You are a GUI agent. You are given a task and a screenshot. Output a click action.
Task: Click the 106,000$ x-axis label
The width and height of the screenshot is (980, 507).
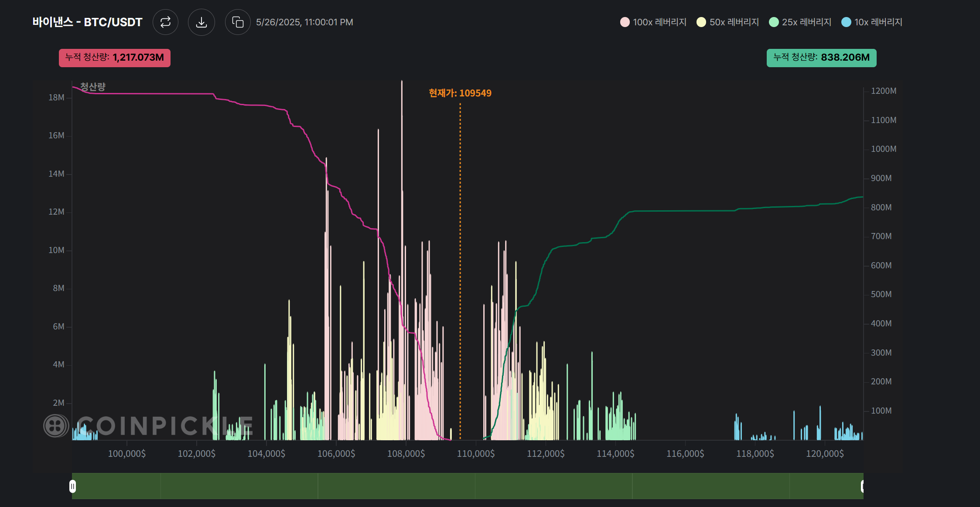336,454
